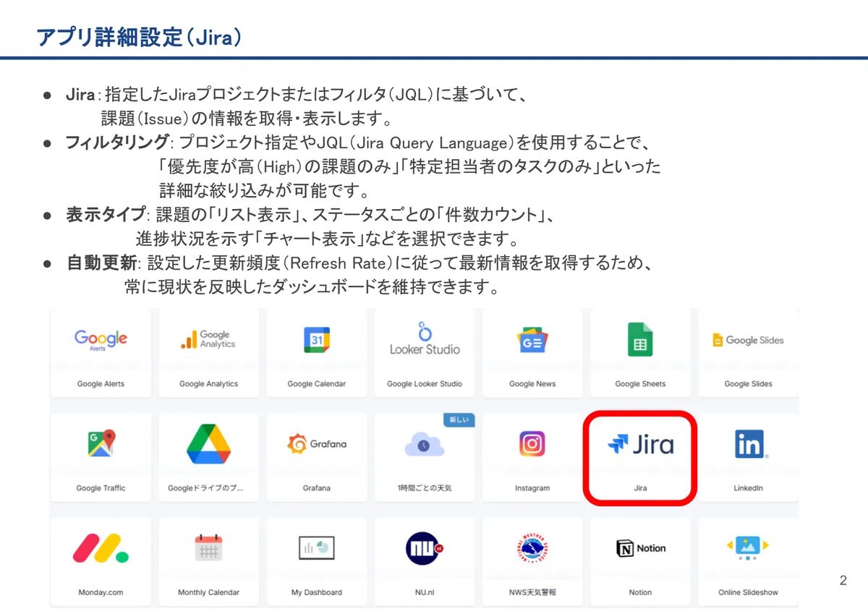Click the 'Google News' label text
This screenshot has height=614, width=868.
(x=532, y=384)
